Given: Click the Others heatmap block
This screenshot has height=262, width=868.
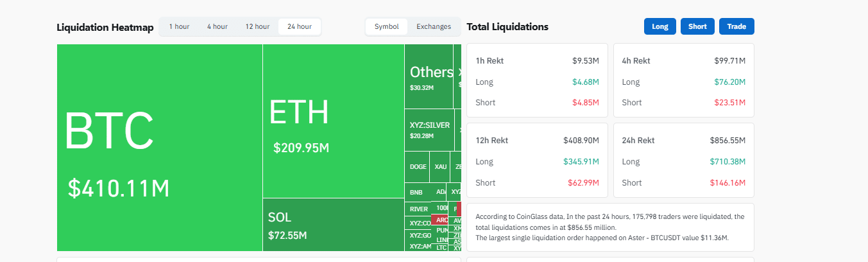Looking at the screenshot, I should (429, 76).
